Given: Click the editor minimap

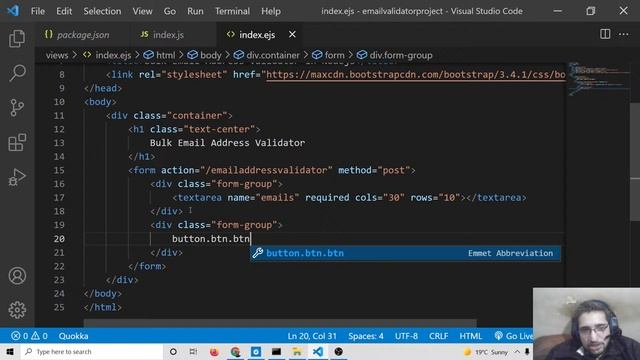Looking at the screenshot, I should (598, 80).
